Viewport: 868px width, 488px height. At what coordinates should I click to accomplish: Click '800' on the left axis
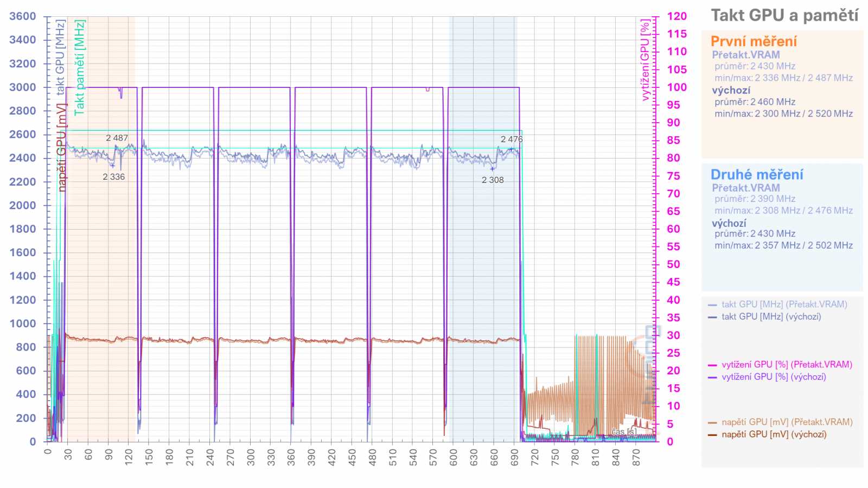pyautogui.click(x=26, y=347)
